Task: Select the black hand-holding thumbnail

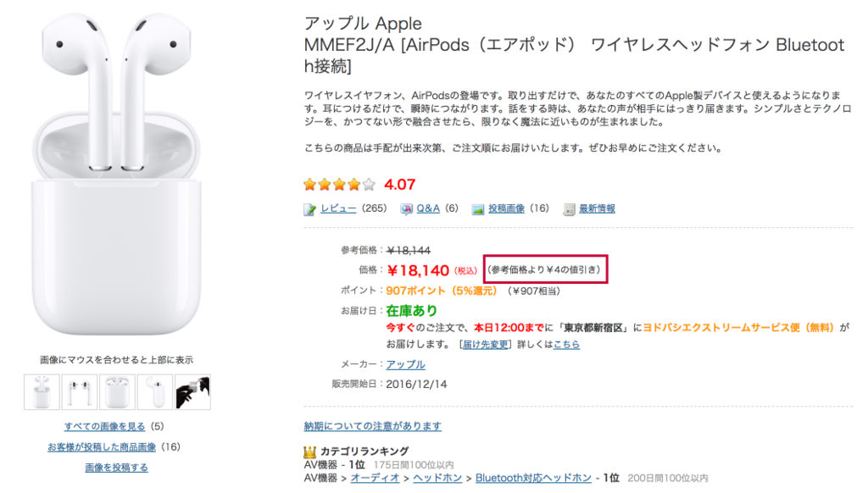Action: tap(192, 392)
